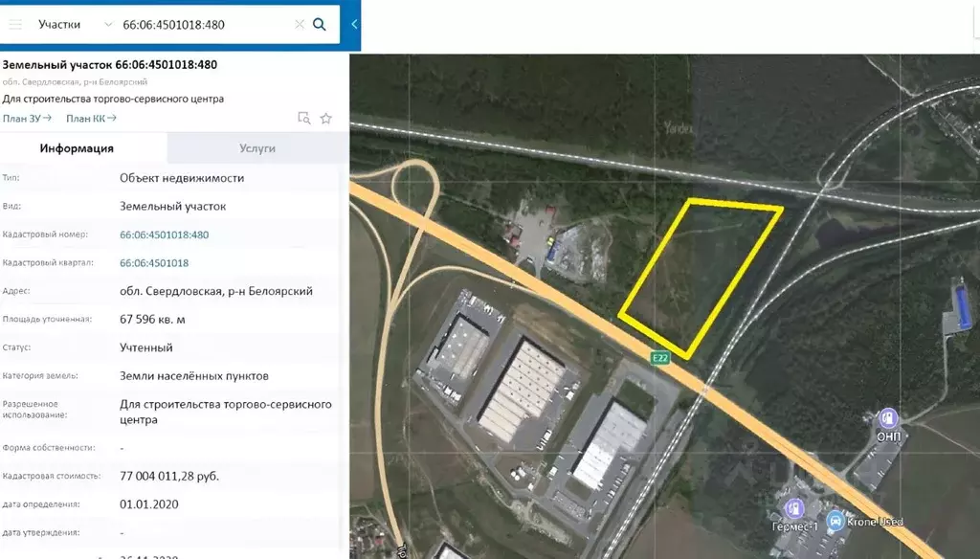Viewport: 980px width, 559px height.
Task: Click the find-on-map icon beside star
Action: click(303, 119)
